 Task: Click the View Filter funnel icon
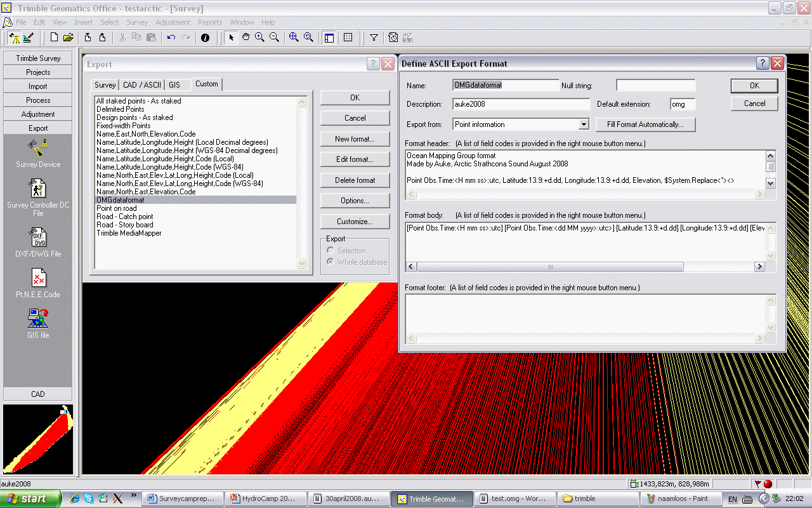(x=374, y=37)
